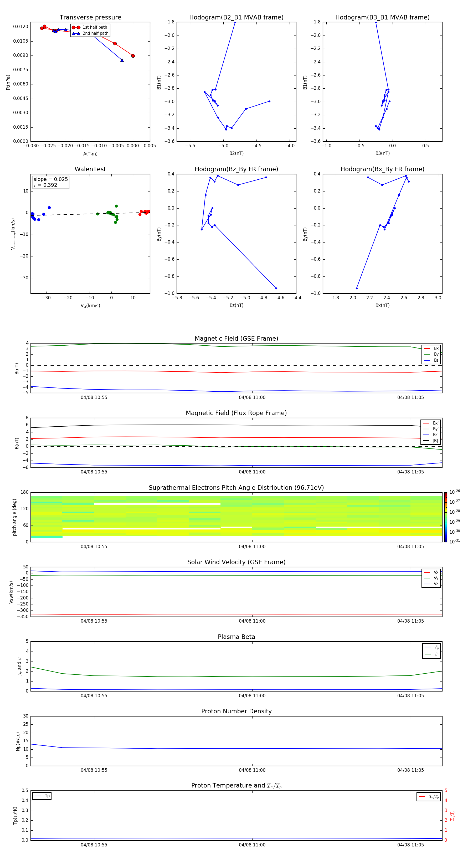
Task: Click the 'Proton Number Density' title
Action: click(236, 711)
